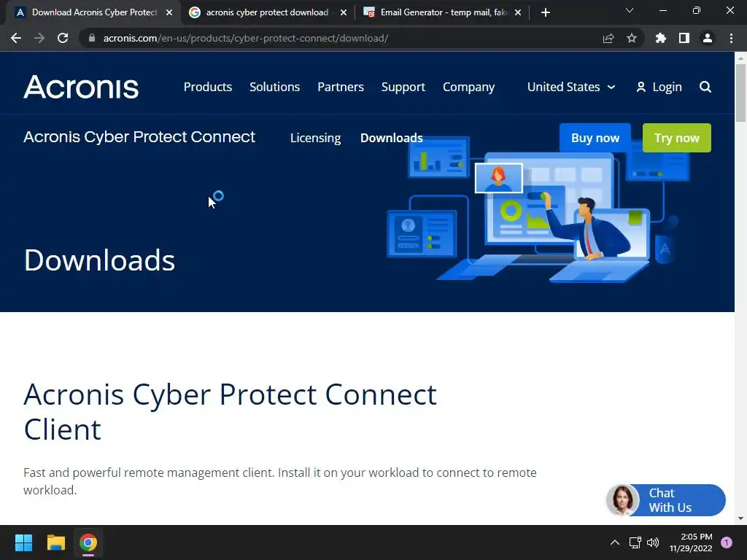Open a new tab with plus icon
The image size is (747, 560).
point(546,12)
